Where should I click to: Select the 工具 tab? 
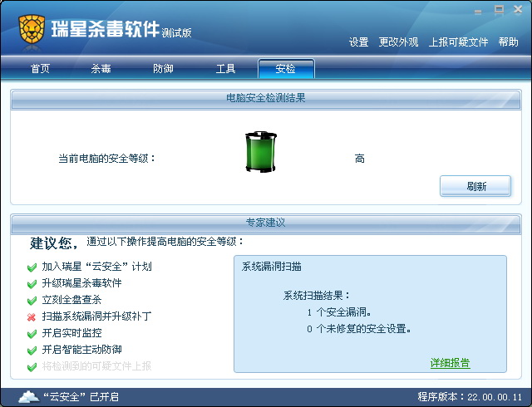click(225, 69)
